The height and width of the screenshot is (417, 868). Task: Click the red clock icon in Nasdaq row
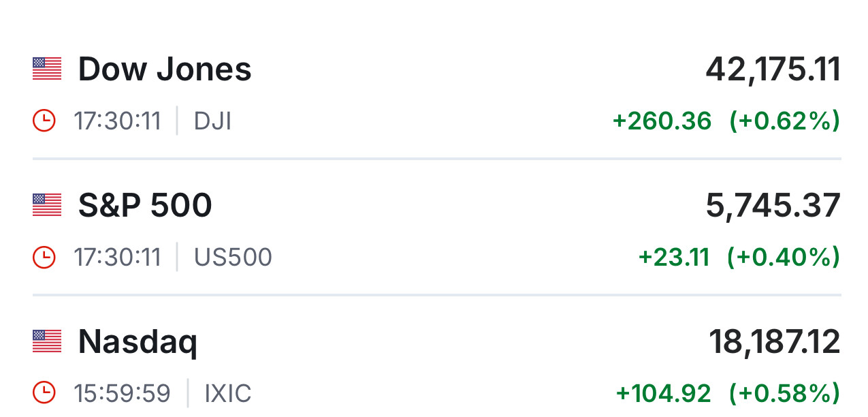[44, 393]
